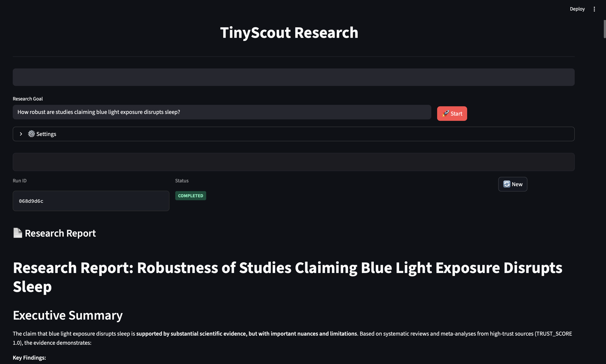This screenshot has width=606, height=364.
Task: Click the empty bar below Settings
Action: pyautogui.click(x=293, y=162)
